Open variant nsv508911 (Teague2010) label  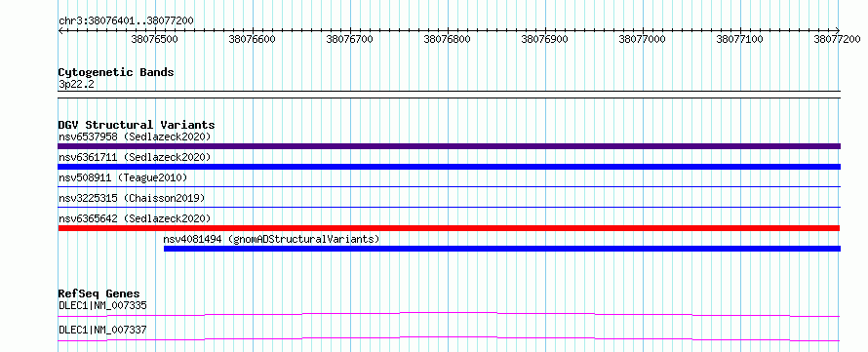(x=123, y=177)
